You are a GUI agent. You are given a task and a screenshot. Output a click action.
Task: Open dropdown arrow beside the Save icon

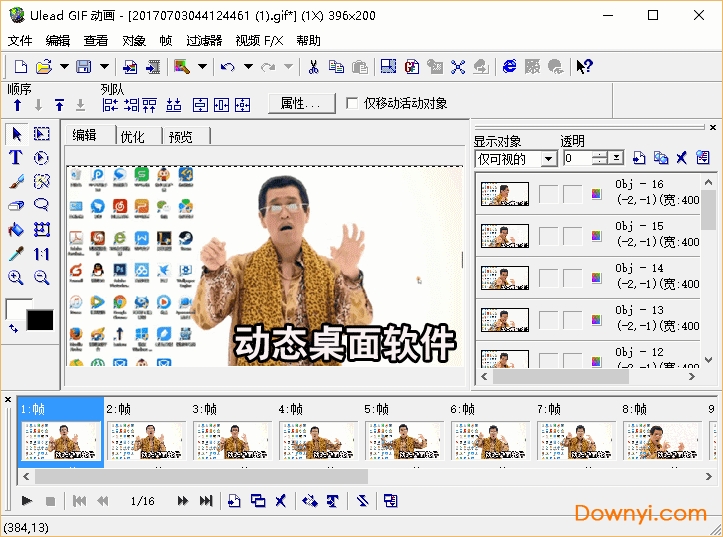coord(105,67)
